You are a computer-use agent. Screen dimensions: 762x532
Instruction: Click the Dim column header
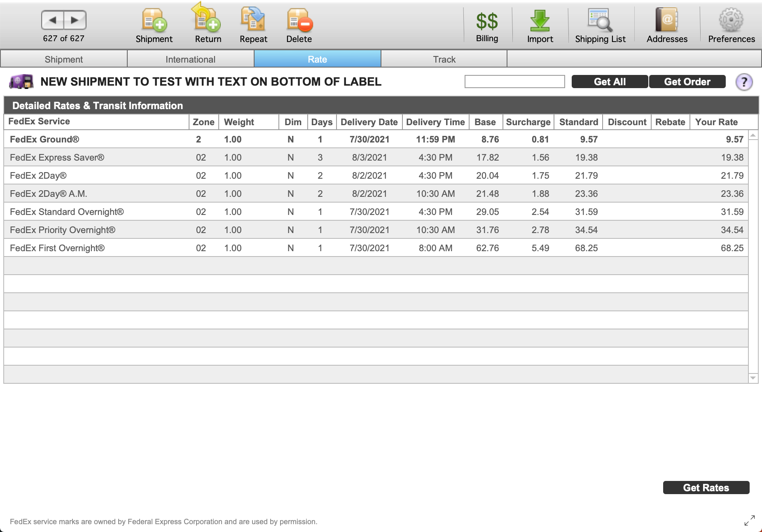[x=293, y=122]
